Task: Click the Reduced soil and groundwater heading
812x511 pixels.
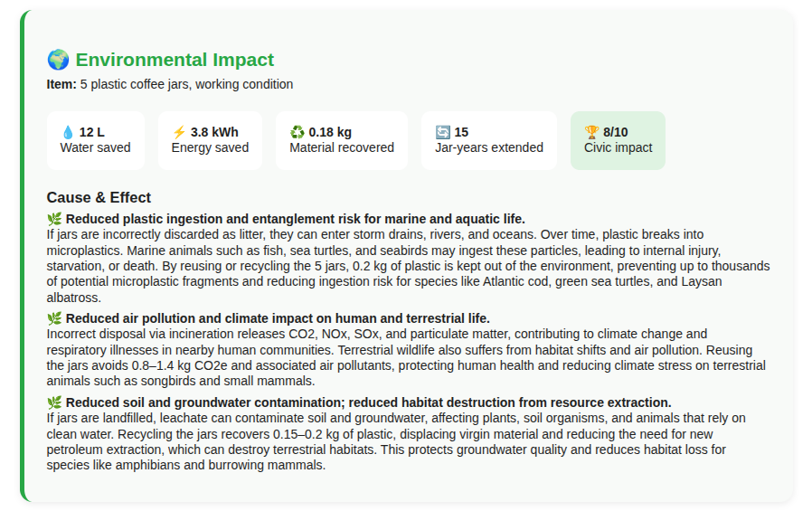Action: [368, 402]
